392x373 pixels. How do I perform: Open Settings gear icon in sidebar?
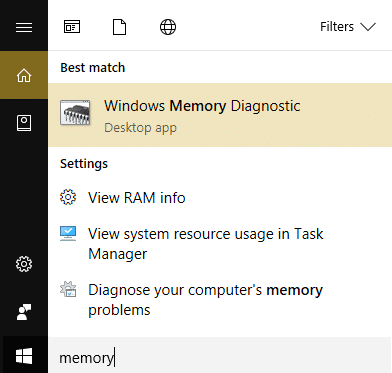click(x=24, y=264)
